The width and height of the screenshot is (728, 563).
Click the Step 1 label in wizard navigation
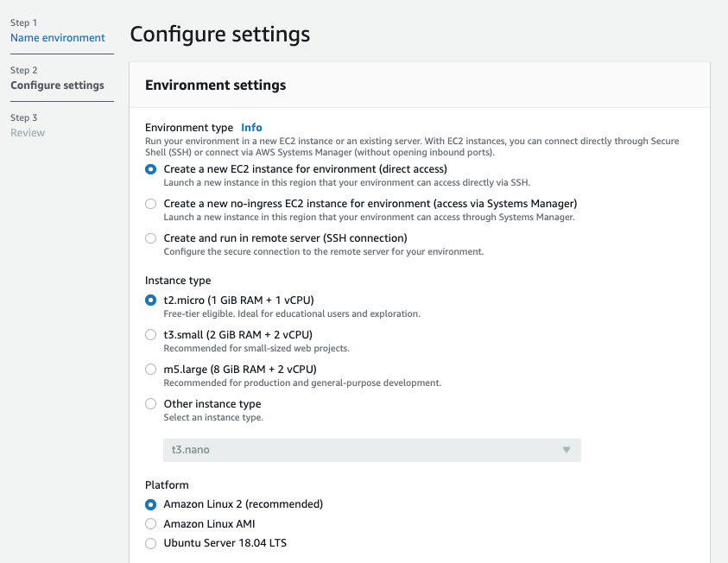point(24,22)
